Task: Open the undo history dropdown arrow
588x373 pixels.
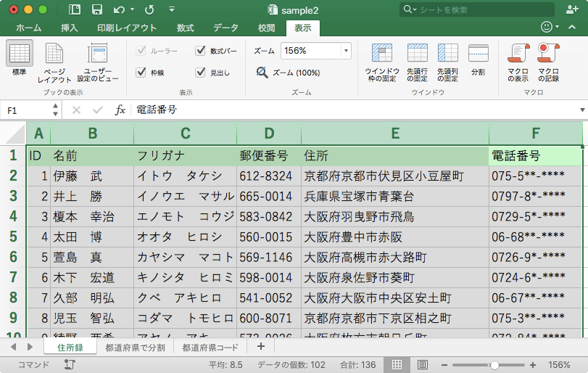Action: pos(133,9)
